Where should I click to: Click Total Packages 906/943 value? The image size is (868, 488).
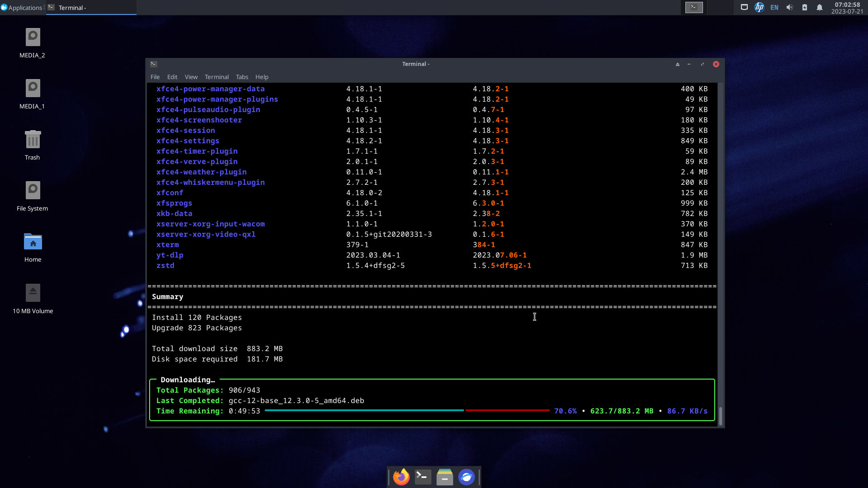(x=245, y=390)
